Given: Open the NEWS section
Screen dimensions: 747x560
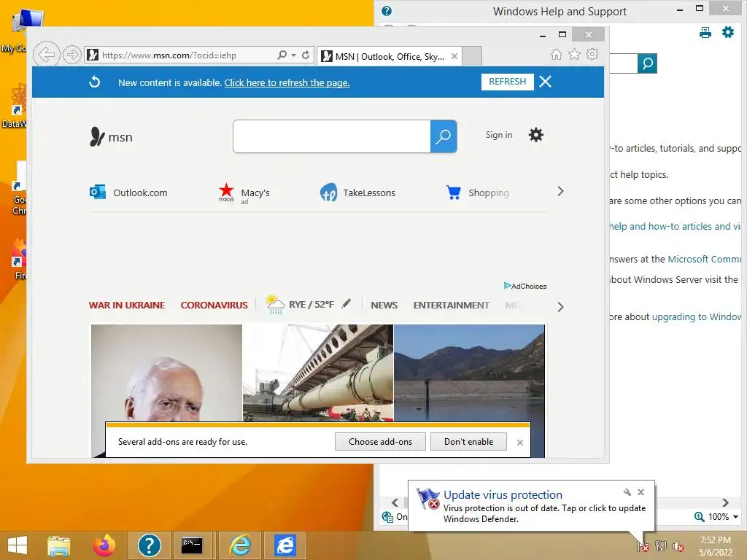Looking at the screenshot, I should point(384,305).
